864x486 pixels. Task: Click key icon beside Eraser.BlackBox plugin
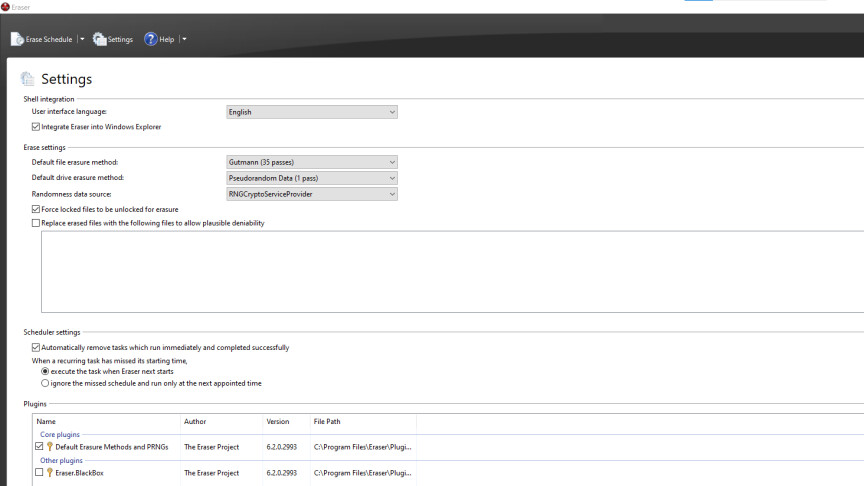[x=50, y=473]
